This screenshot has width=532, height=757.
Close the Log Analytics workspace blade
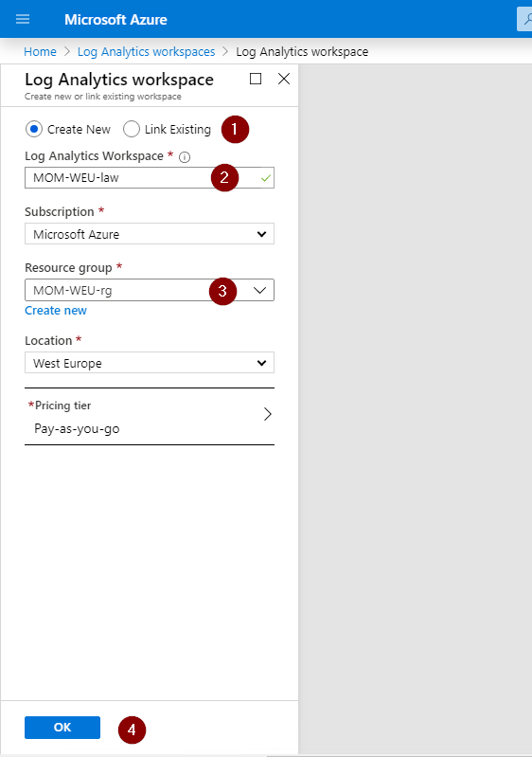coord(284,79)
